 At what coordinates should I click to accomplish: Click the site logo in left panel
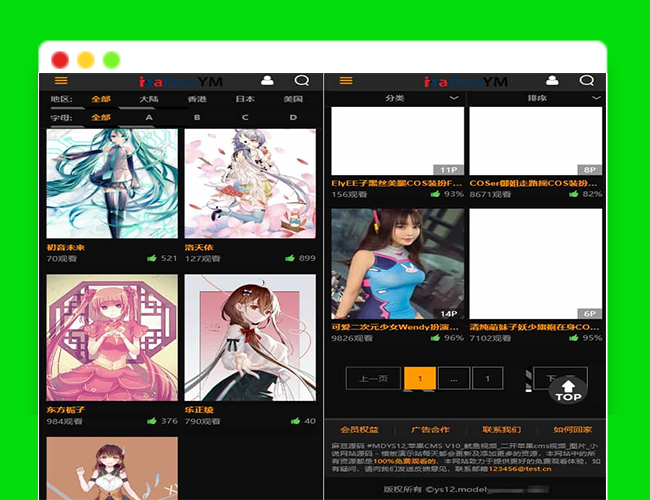click(x=181, y=82)
